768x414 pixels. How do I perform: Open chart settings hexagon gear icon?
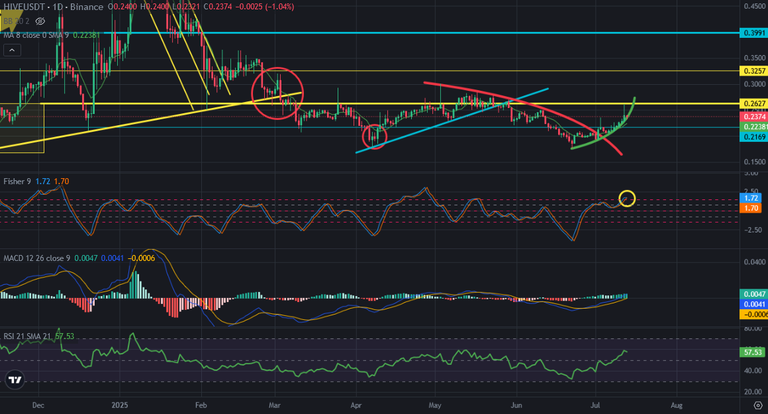pyautogui.click(x=757, y=405)
